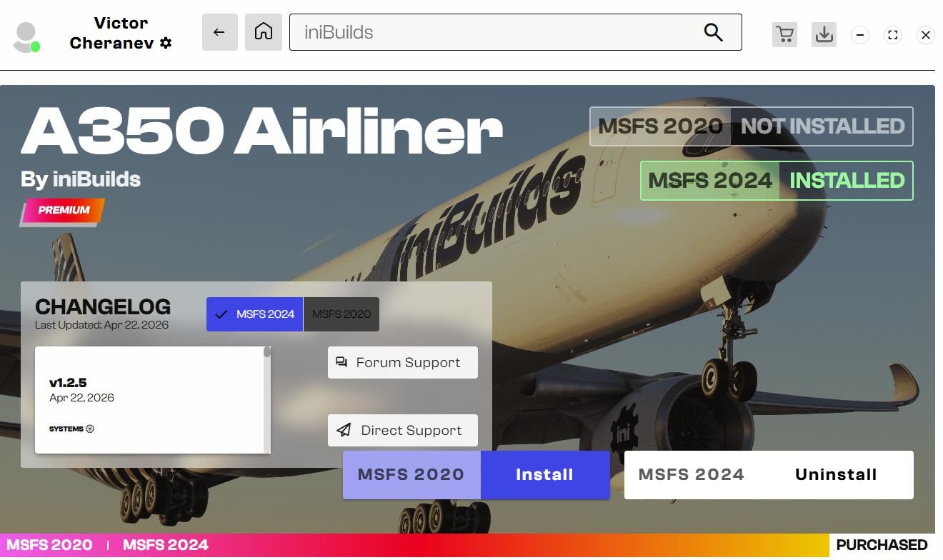Click the search magnifier icon
The height and width of the screenshot is (560, 943).
713,32
